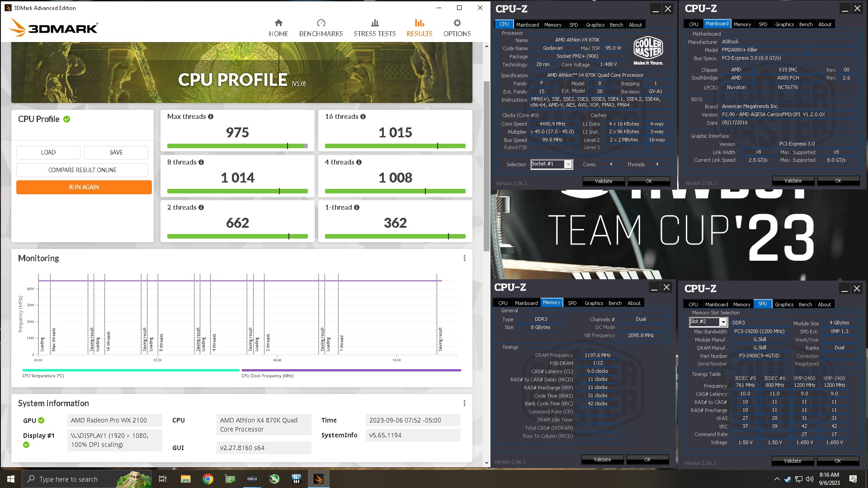Screen dimensions: 868x488
Task: Open graphics card app taskbar icon
Action: [230, 479]
